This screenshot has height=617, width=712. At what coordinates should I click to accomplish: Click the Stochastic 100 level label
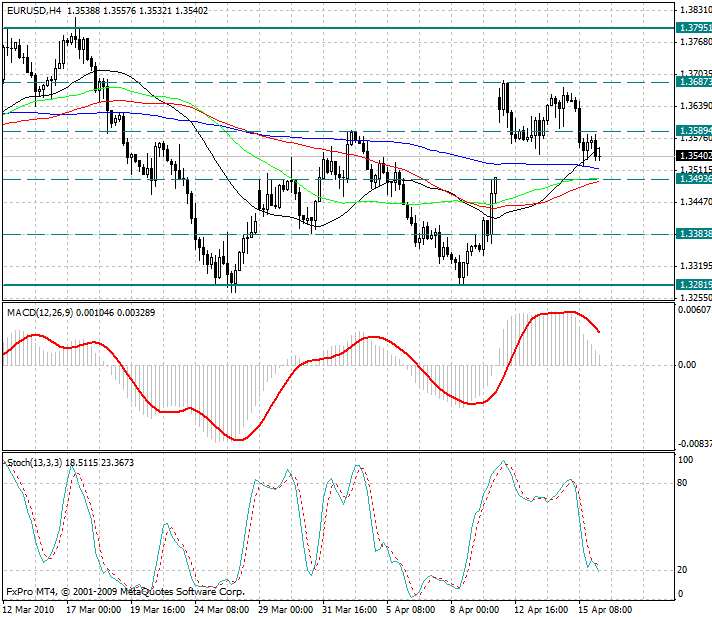click(685, 460)
